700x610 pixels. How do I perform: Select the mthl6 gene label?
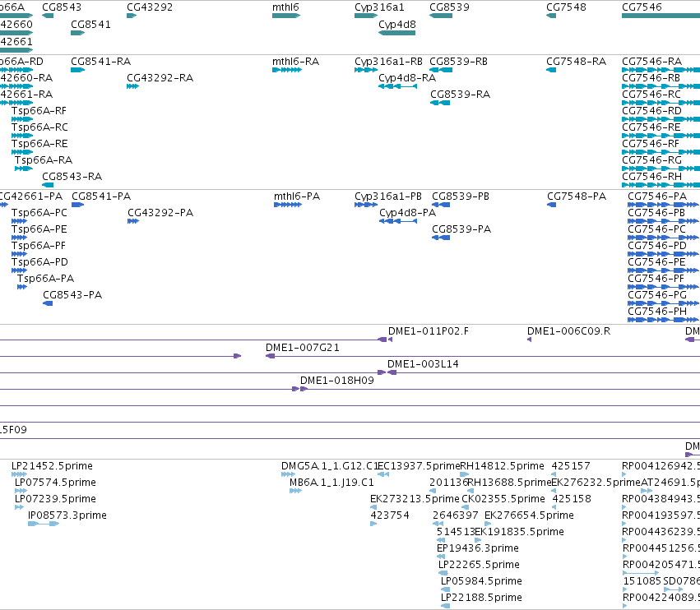click(285, 7)
